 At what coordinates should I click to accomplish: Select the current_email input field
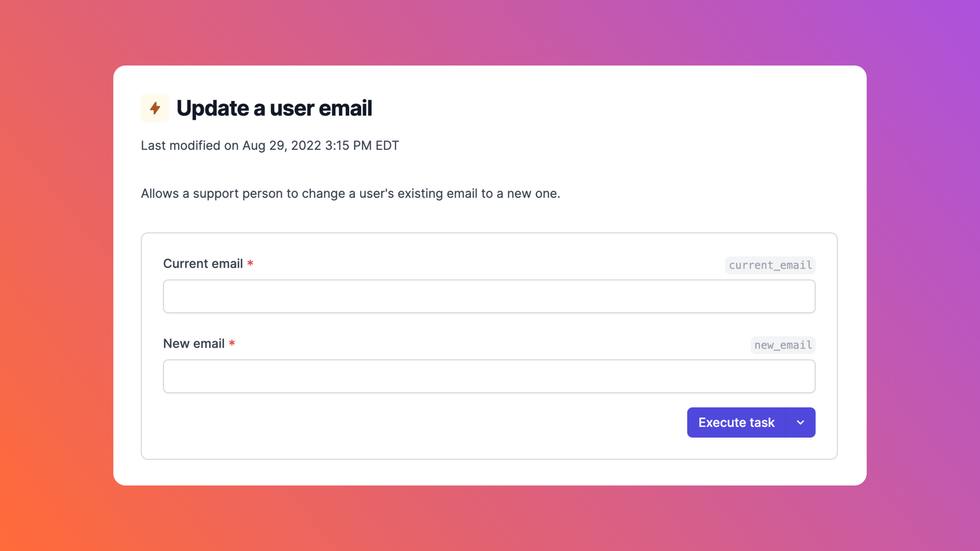pyautogui.click(x=490, y=296)
